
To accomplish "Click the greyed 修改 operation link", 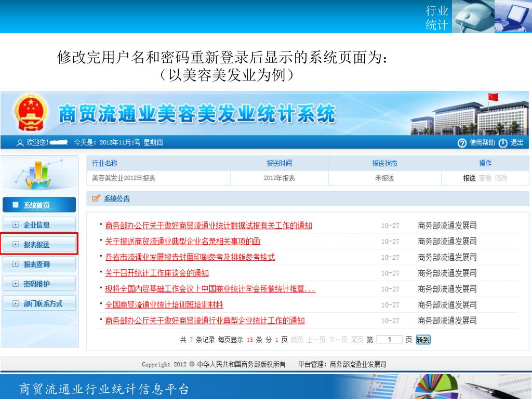I will click(501, 178).
